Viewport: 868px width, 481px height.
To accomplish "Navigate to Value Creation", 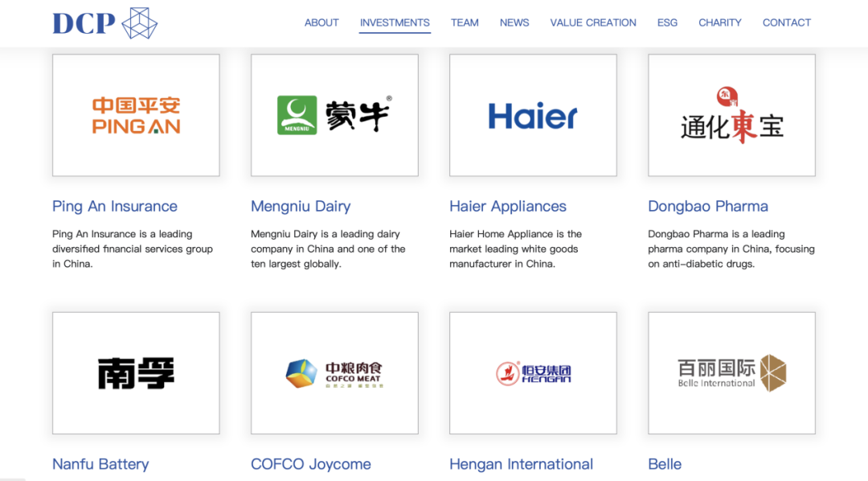I will 593,23.
